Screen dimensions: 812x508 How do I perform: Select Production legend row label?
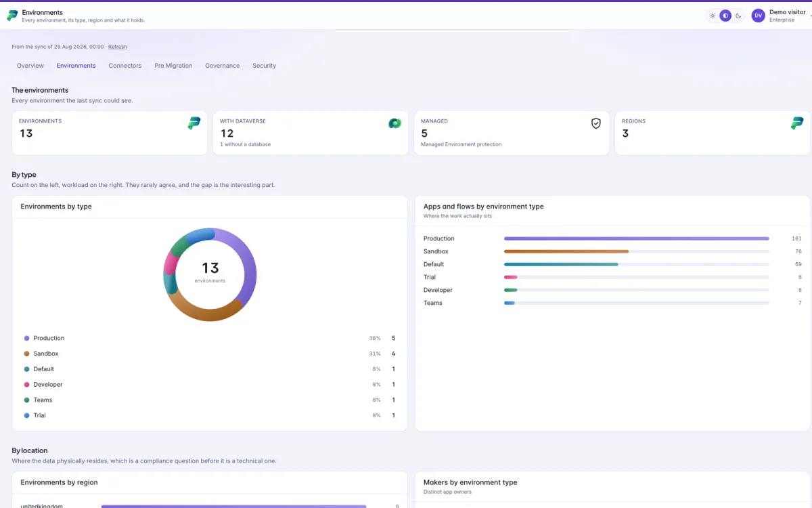(49, 338)
